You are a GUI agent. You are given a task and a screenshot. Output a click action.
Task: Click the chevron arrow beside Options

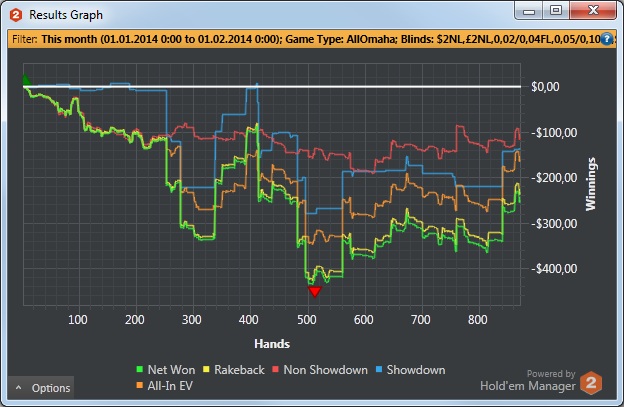18,387
